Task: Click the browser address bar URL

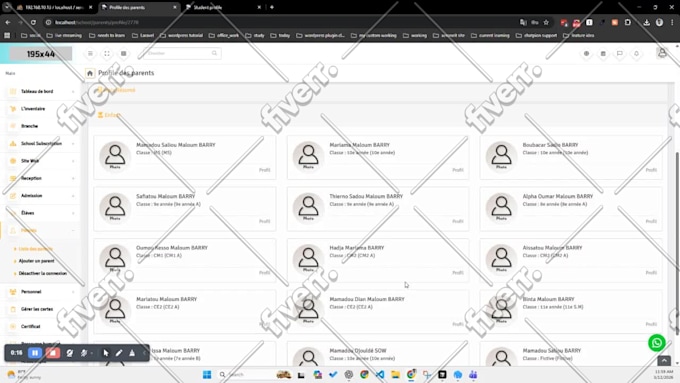Action: 97,22
